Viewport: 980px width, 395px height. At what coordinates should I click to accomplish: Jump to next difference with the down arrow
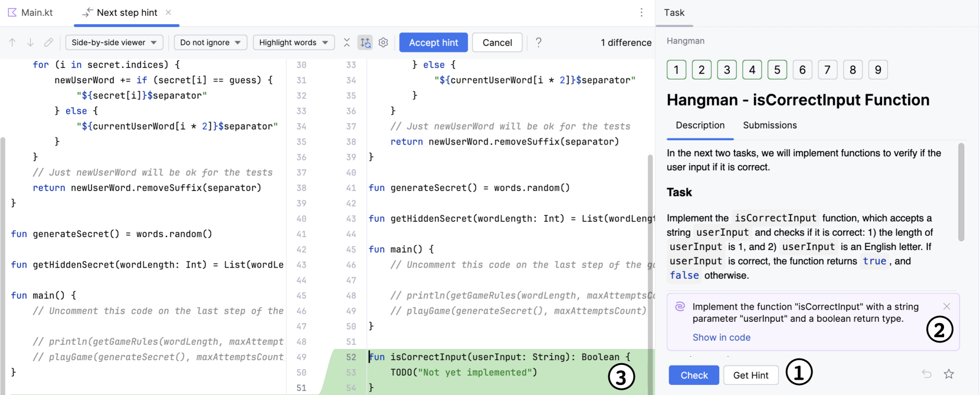click(x=31, y=42)
